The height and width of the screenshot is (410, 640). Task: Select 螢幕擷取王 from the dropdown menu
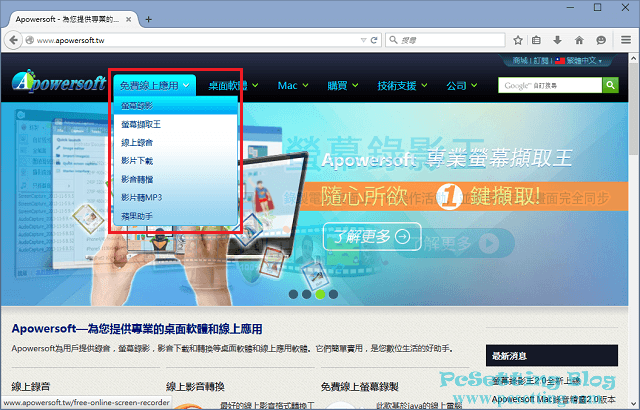click(x=176, y=124)
